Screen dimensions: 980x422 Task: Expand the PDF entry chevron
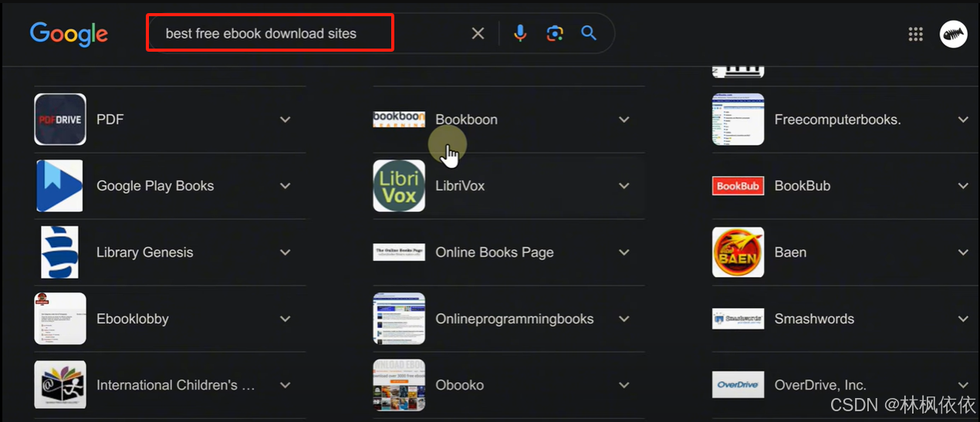(286, 120)
